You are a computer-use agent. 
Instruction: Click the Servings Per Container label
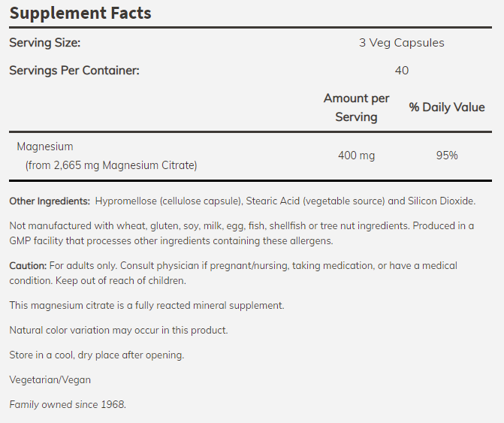click(x=74, y=70)
